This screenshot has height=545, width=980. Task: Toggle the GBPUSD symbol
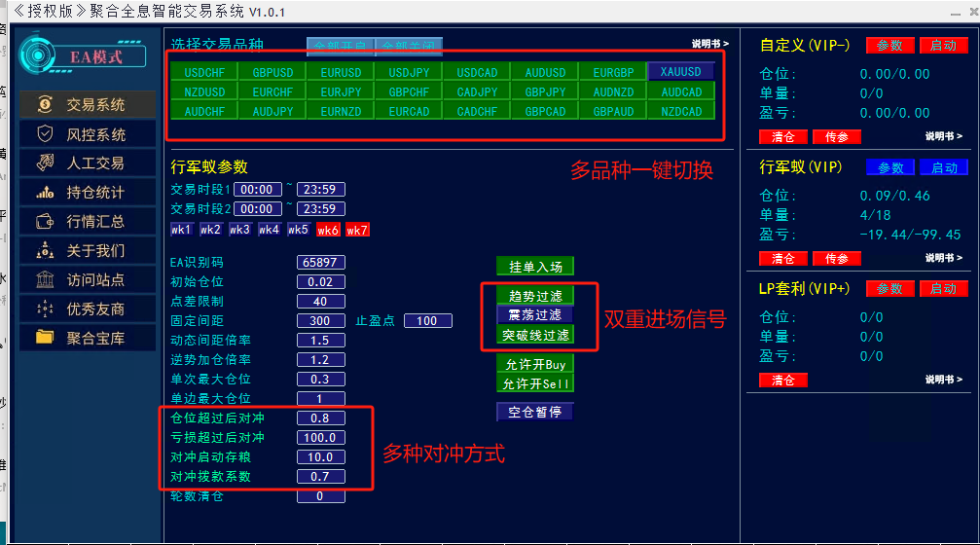272,72
